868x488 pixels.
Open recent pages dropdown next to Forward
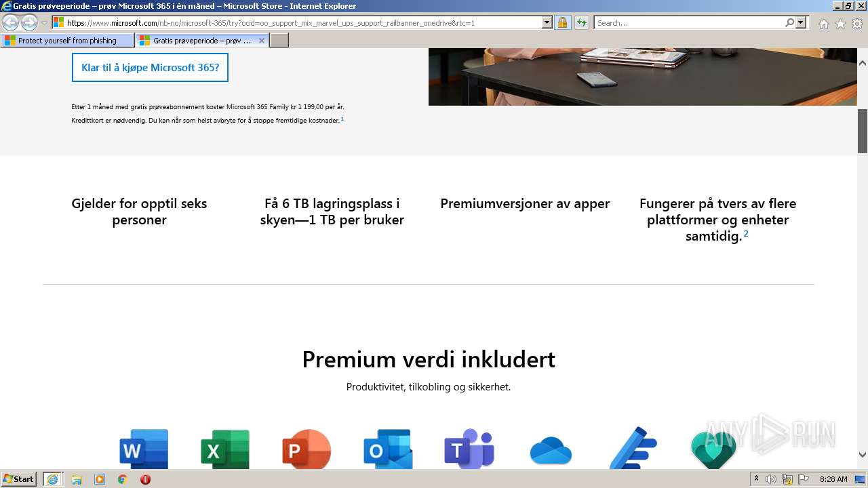pos(44,23)
